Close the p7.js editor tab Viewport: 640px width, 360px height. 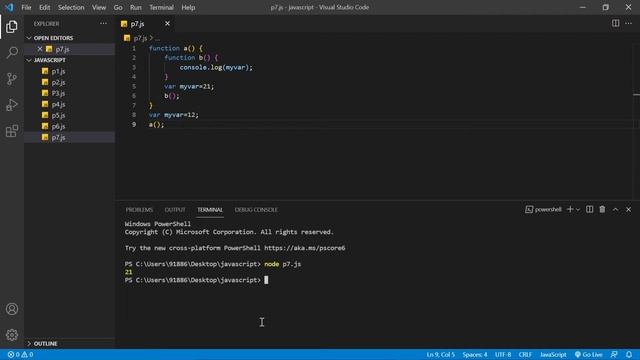167,24
